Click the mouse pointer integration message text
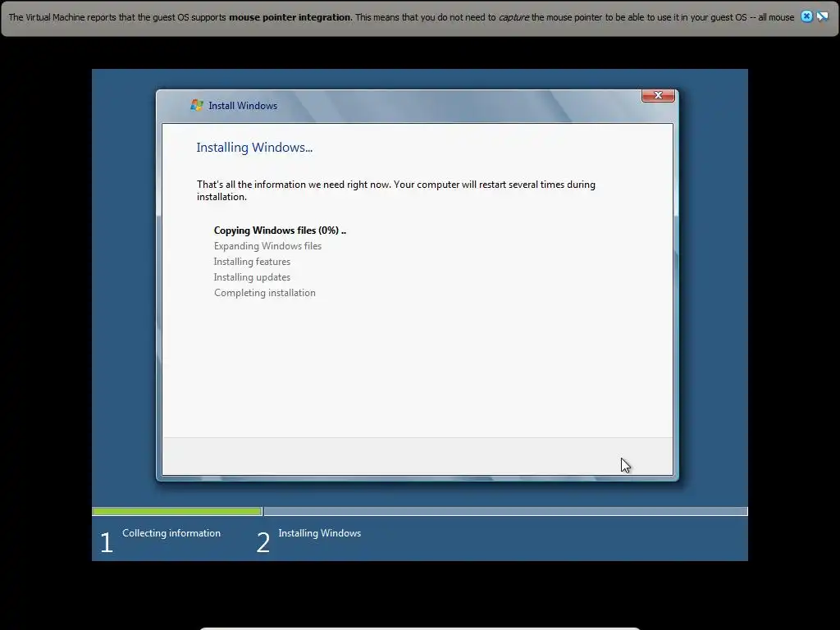 (x=401, y=17)
